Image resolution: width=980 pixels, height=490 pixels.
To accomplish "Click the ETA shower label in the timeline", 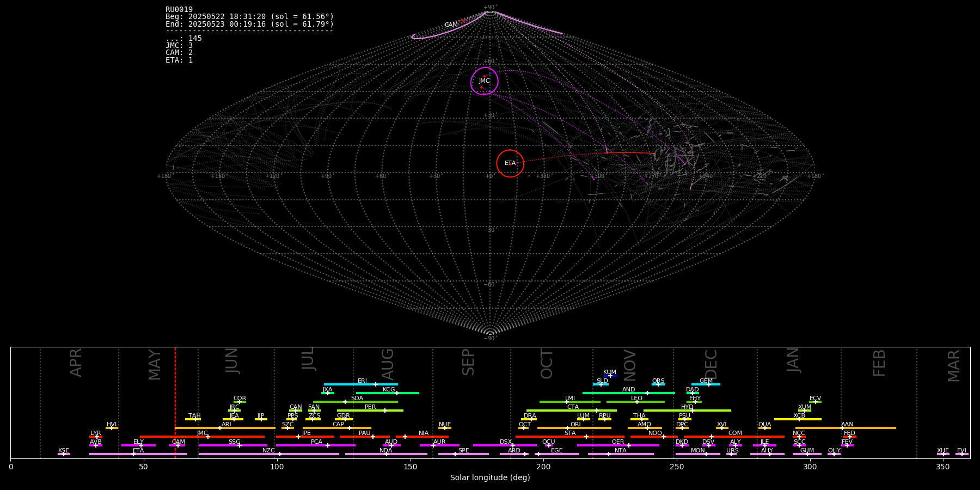I will click(x=138, y=451).
